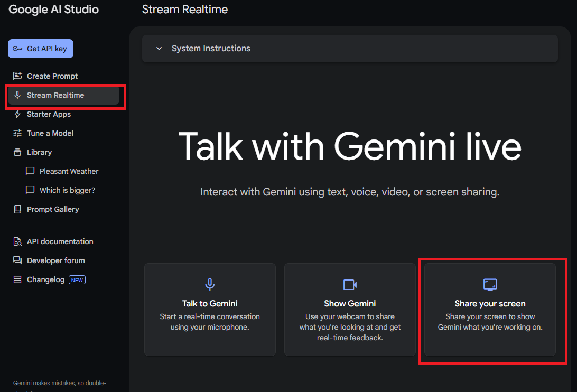This screenshot has height=392, width=577.
Task: Click the Stream Realtime page title
Action: [185, 9]
